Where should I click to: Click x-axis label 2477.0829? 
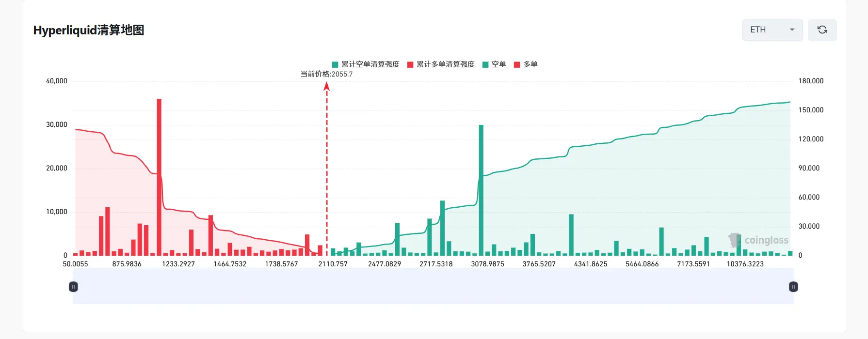point(385,264)
